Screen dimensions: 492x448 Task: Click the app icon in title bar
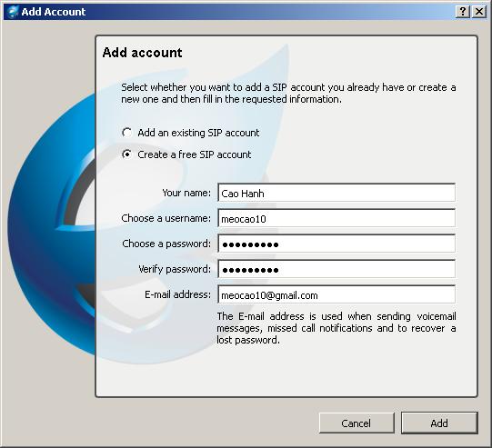[13, 12]
